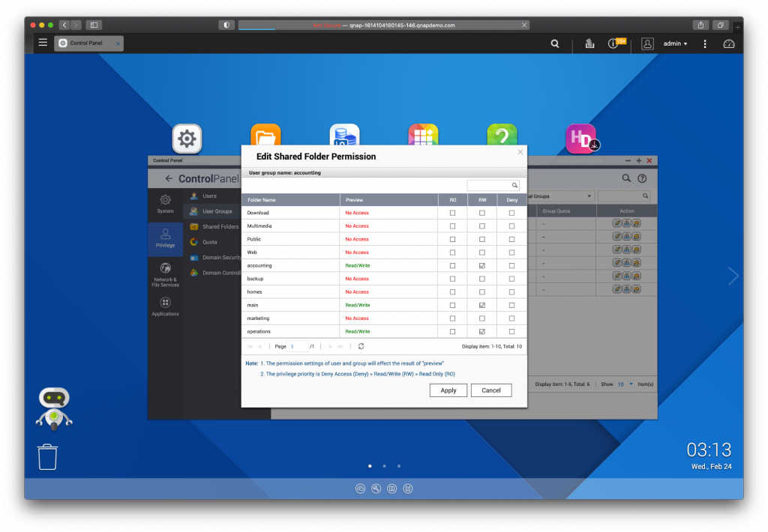
Task: Select Quota in Privilege menu
Action: 211,242
